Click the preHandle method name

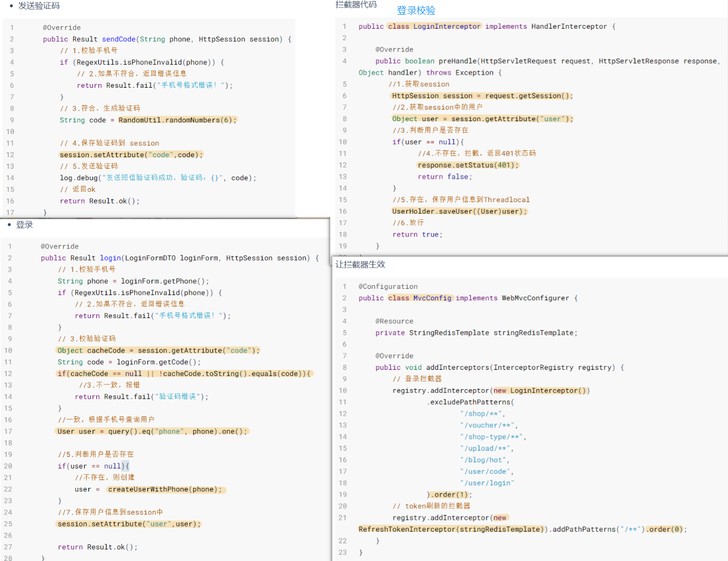[457, 61]
